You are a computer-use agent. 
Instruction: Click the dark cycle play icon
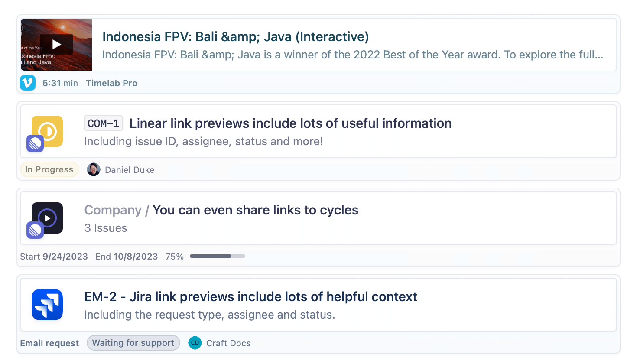click(47, 218)
